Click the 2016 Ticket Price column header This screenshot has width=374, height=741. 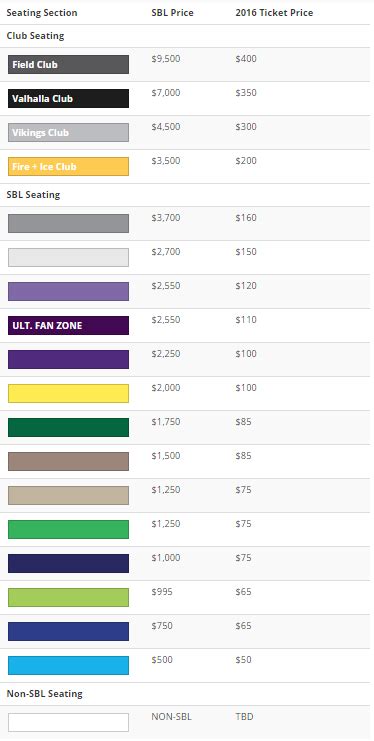click(x=274, y=13)
